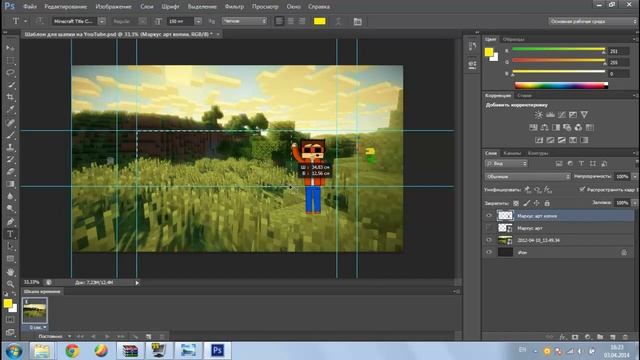This screenshot has width=640, height=360.
Task: Select the Move tool in the toolbox
Action: [10, 48]
